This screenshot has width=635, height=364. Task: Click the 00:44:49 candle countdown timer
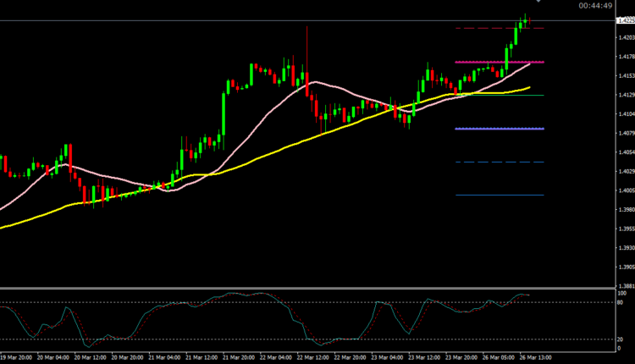596,6
